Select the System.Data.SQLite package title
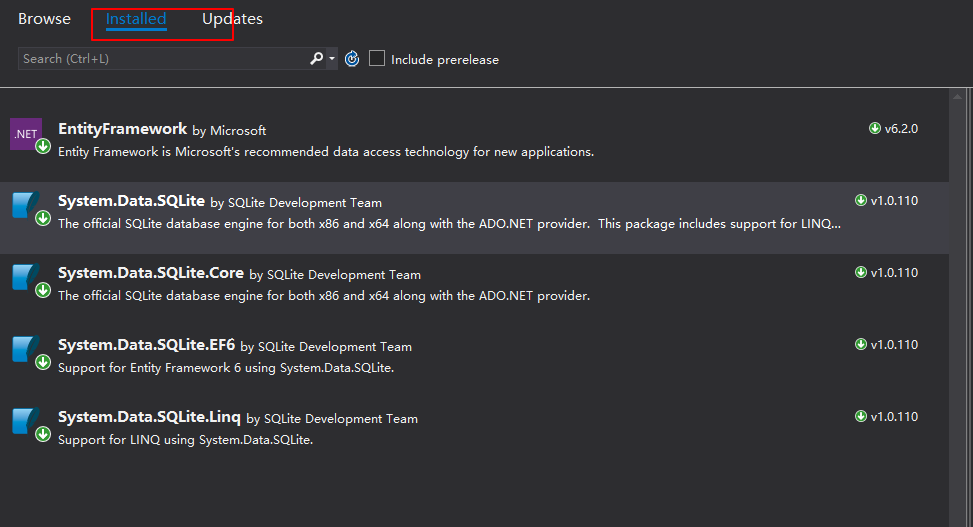 click(132, 200)
